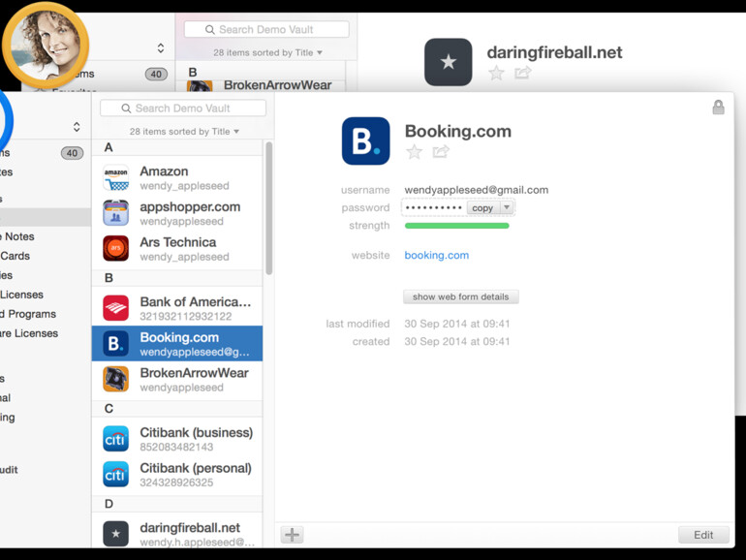
Task: Open the password copy dropdown arrow
Action: click(507, 207)
